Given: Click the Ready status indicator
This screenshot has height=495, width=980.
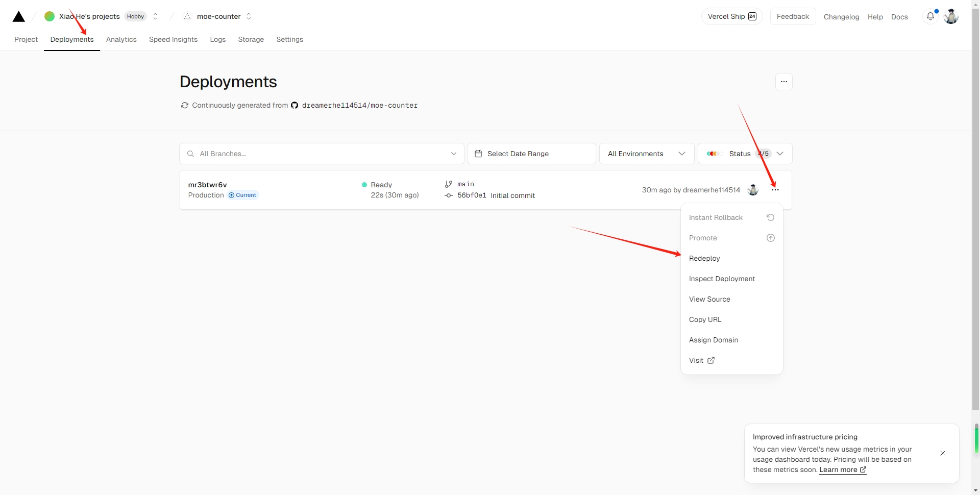Looking at the screenshot, I should (x=377, y=185).
